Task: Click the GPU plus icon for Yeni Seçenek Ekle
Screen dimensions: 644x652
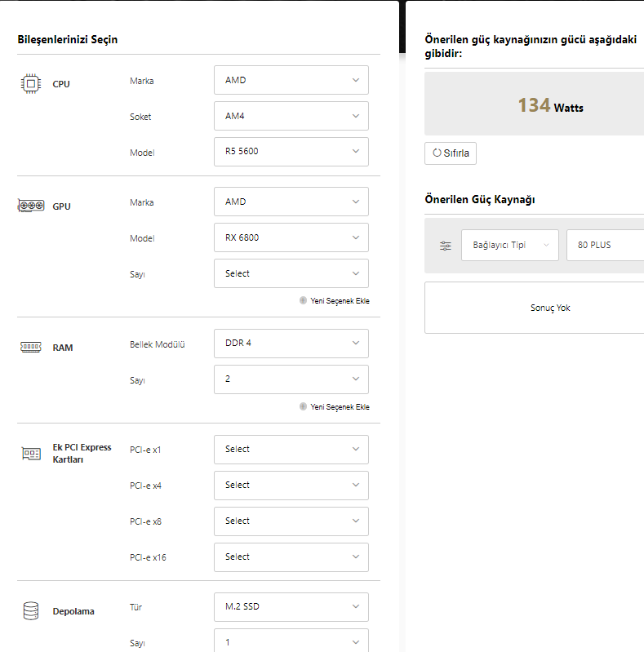Action: coord(303,300)
